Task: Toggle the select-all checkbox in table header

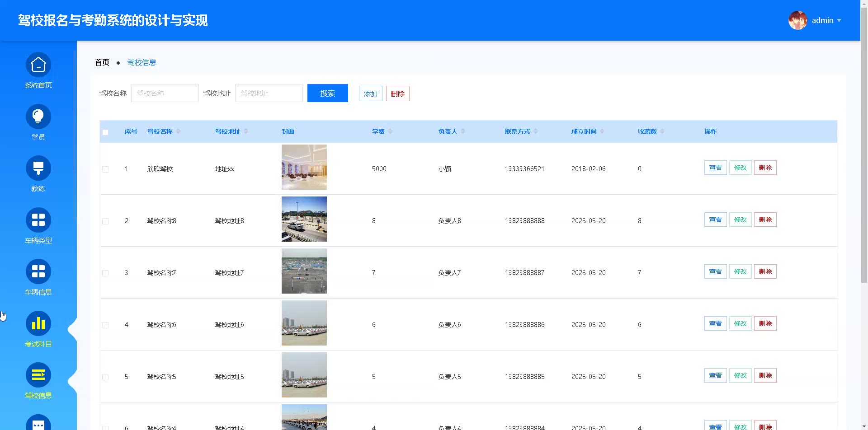Action: [x=105, y=132]
